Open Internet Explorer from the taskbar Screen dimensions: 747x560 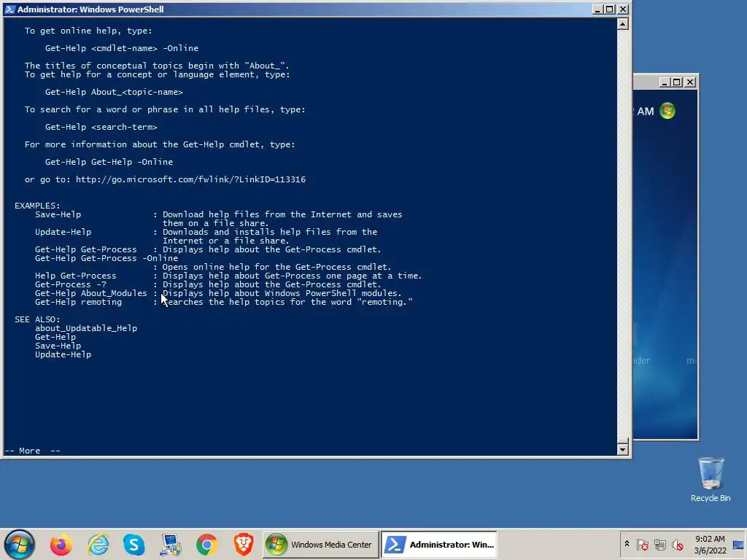[98, 545]
